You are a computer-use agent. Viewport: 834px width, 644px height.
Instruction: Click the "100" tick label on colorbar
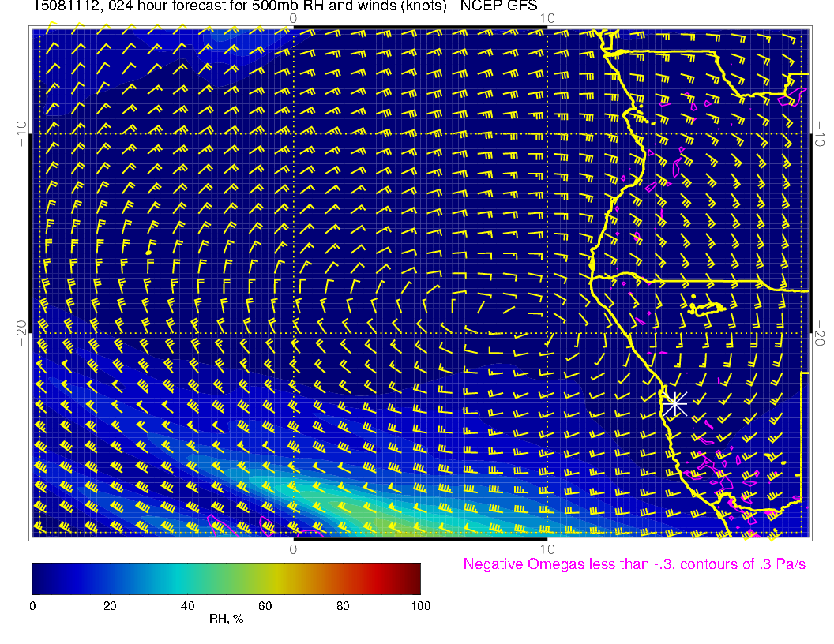point(420,605)
